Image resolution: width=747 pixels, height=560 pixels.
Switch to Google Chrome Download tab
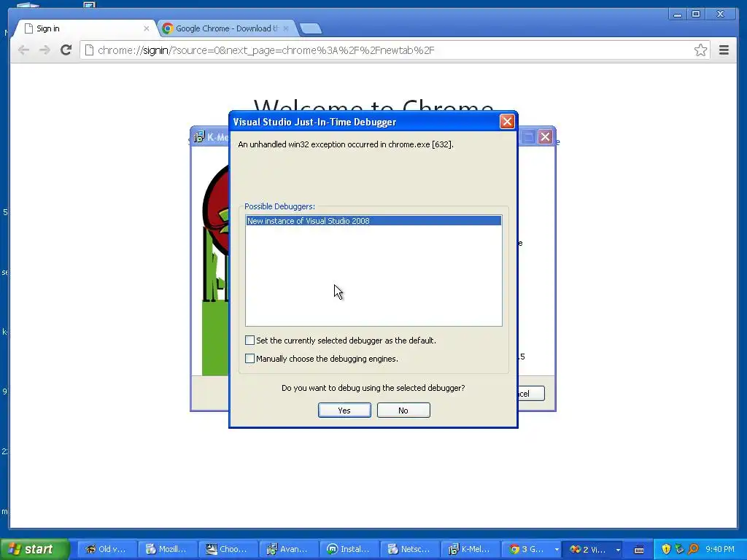click(225, 28)
